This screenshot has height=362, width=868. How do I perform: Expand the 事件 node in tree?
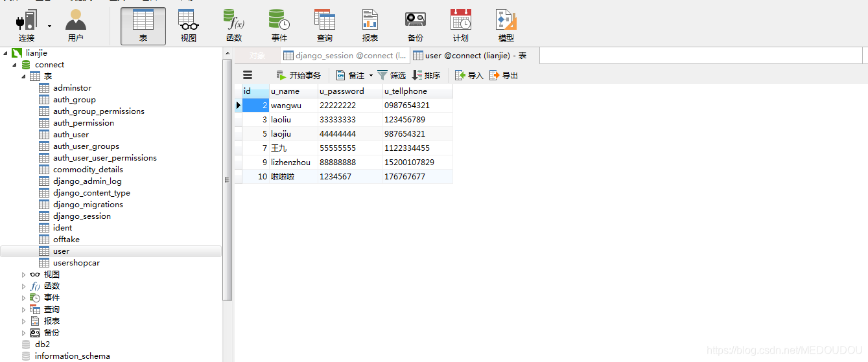point(24,298)
